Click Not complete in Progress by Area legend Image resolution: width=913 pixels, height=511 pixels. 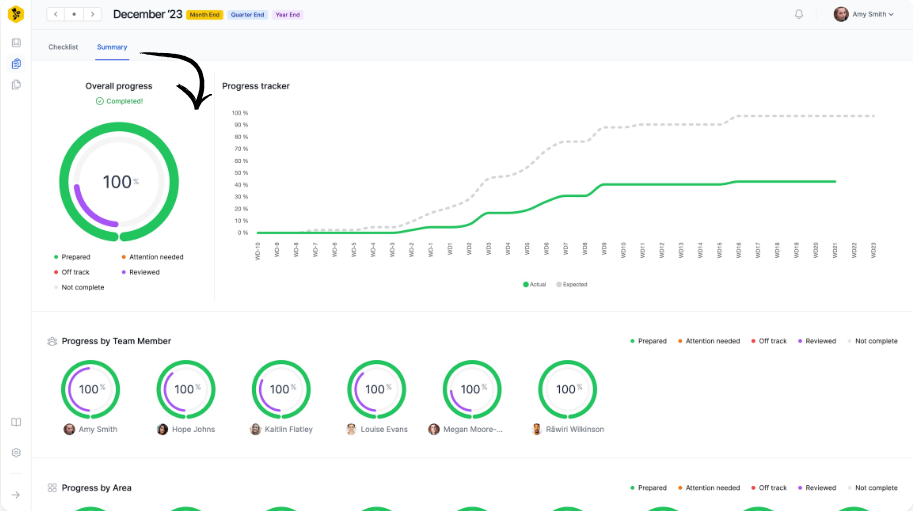click(872, 488)
